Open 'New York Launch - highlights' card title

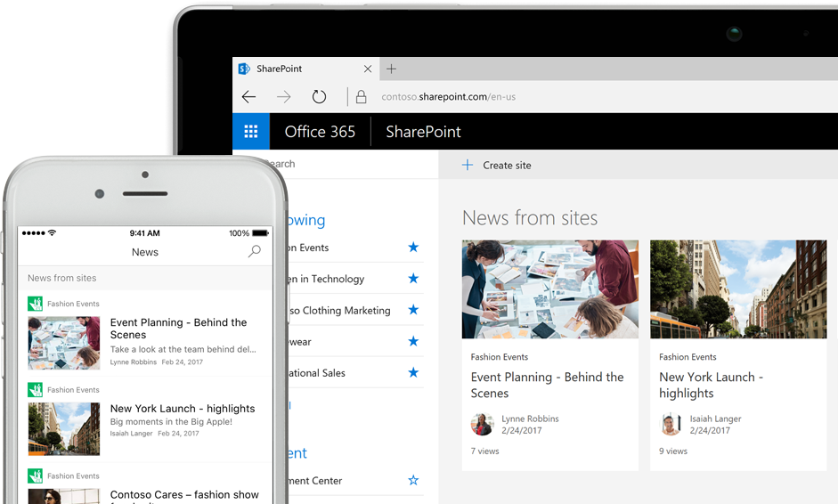[x=712, y=385]
